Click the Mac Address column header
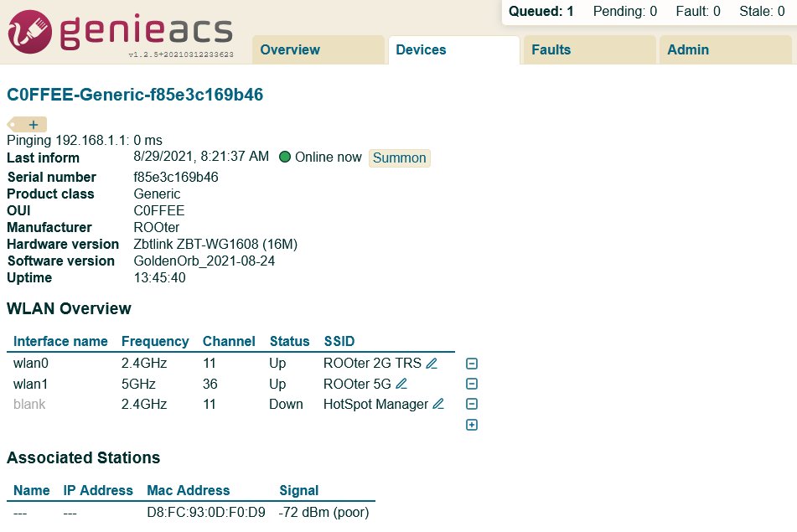 [x=189, y=490]
